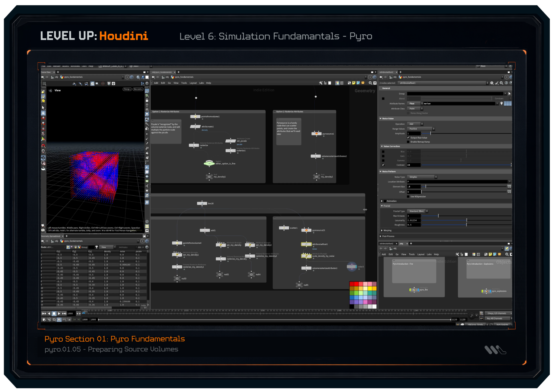Image resolution: width=552 pixels, height=392 pixels.
Task: Open the Noise Type Simplex dropdown
Action: pyautogui.click(x=422, y=177)
